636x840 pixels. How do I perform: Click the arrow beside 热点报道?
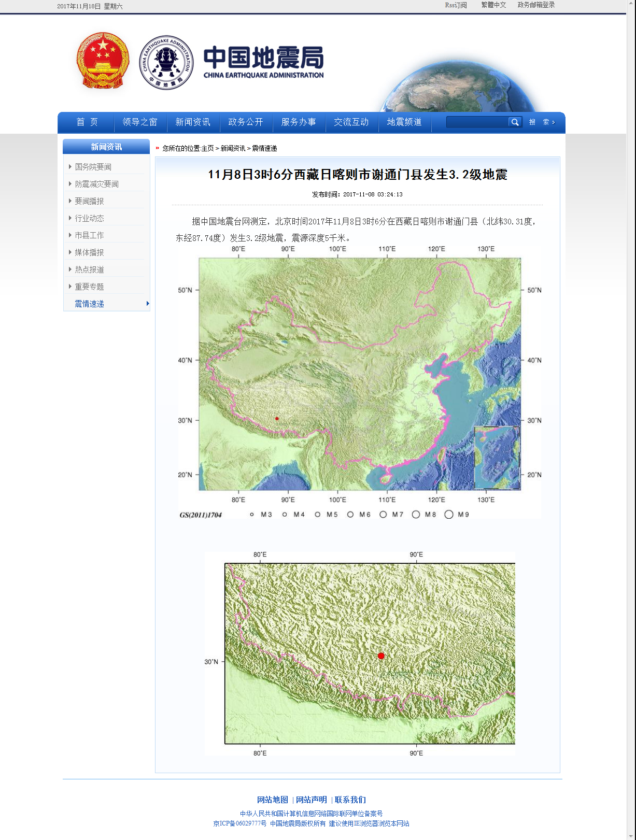point(70,269)
